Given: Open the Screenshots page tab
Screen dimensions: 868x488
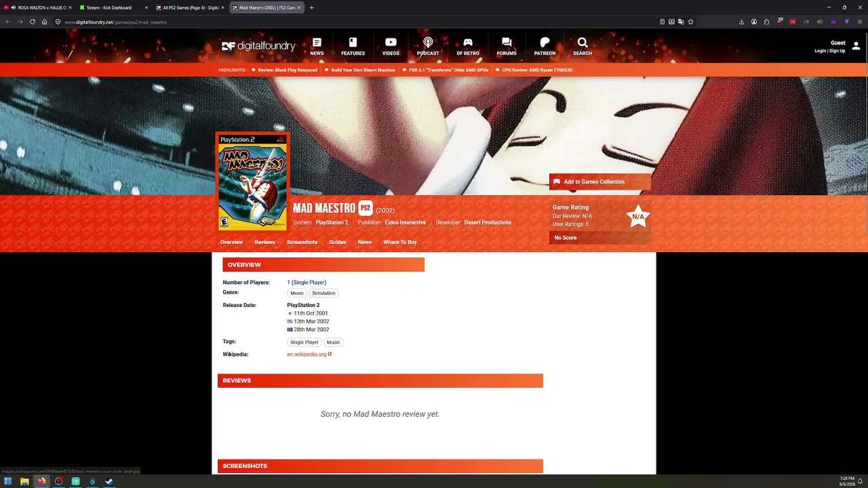Looking at the screenshot, I should tap(302, 242).
